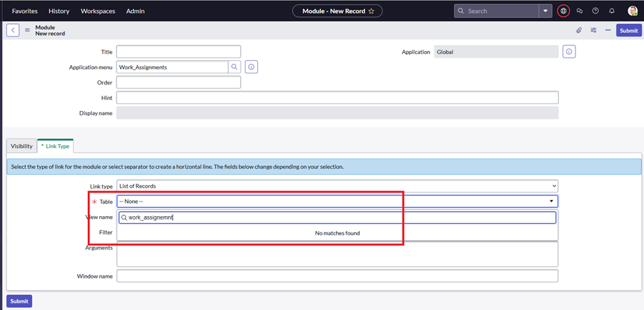Expand the Table selection dropdown
Viewport: 644px width, 310px height.
[x=337, y=201]
